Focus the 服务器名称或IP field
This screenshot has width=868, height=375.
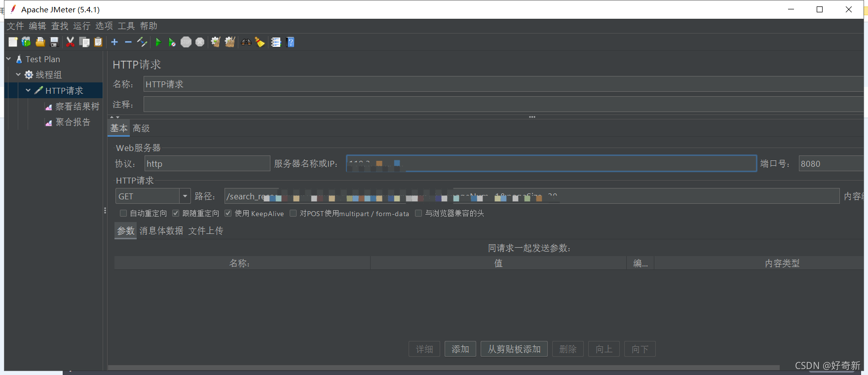click(551, 163)
